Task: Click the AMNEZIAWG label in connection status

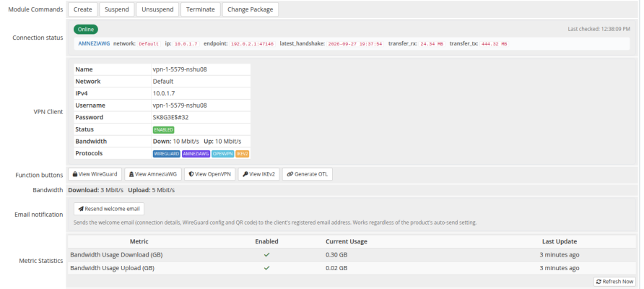Action: click(x=94, y=43)
